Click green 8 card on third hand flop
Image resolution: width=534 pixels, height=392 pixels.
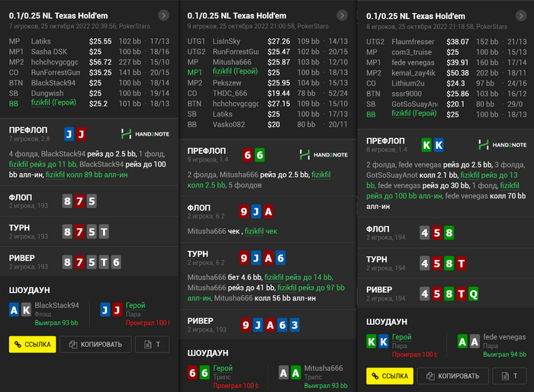click(x=449, y=233)
